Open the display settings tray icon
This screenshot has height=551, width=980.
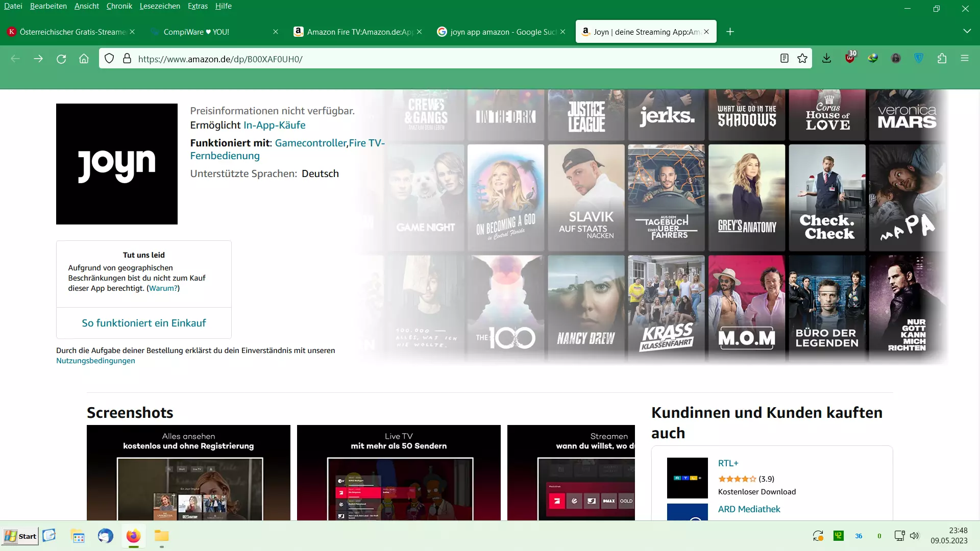pos(899,536)
